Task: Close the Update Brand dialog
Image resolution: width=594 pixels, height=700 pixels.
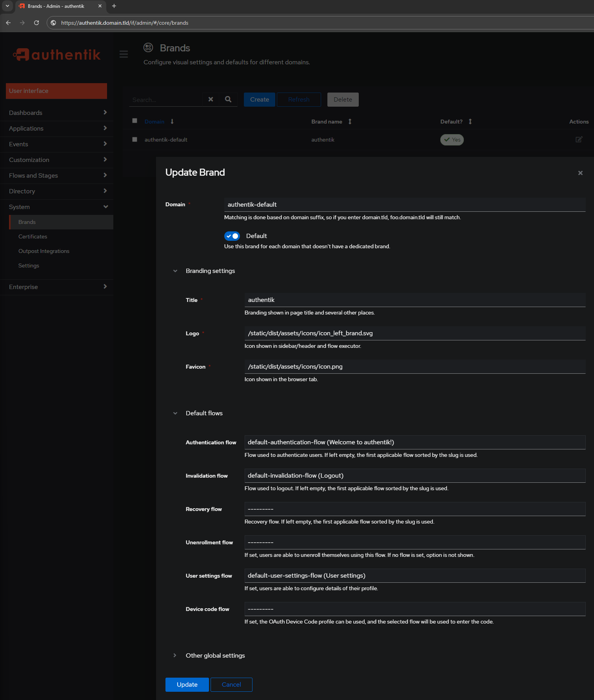Action: pyautogui.click(x=580, y=173)
